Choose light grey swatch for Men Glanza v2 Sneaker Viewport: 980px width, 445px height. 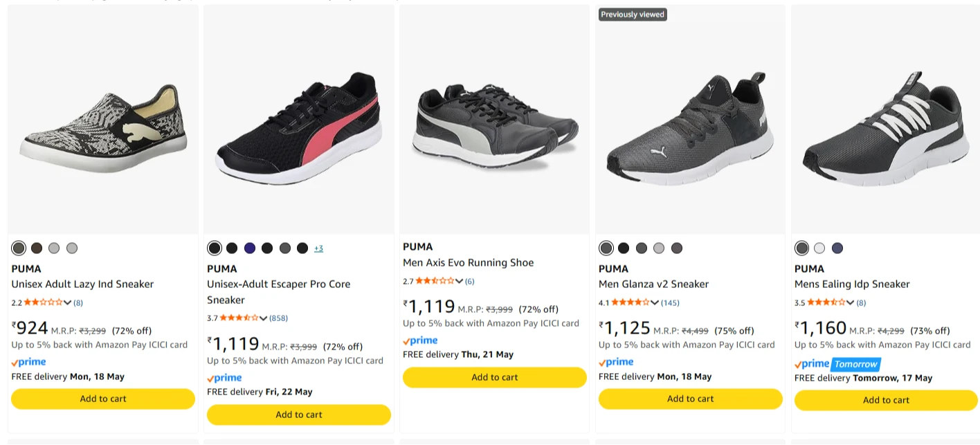tap(659, 248)
